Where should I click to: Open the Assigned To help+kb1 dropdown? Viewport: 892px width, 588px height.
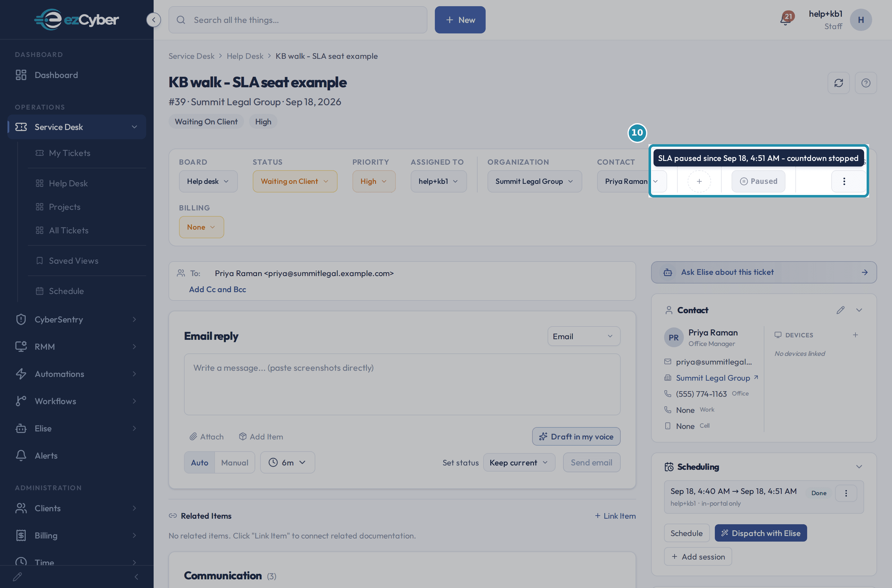pos(439,181)
